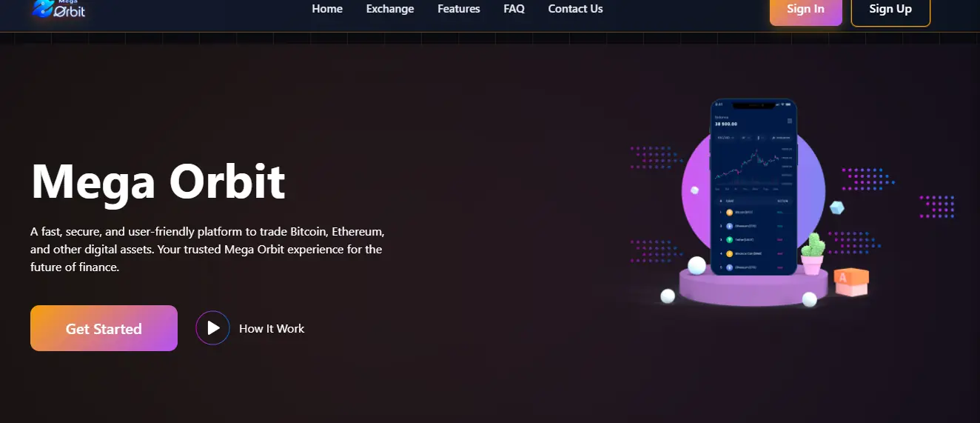The width and height of the screenshot is (980, 423).
Task: Select Contact Us in the navigation
Action: point(575,9)
